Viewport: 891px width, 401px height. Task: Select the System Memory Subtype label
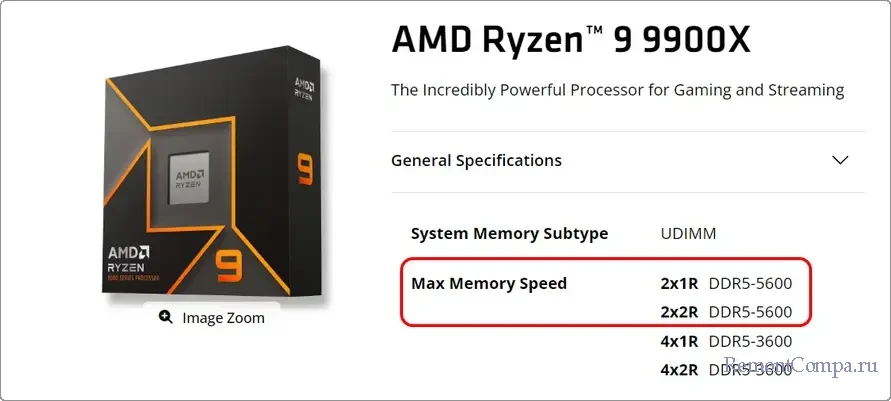coord(509,233)
